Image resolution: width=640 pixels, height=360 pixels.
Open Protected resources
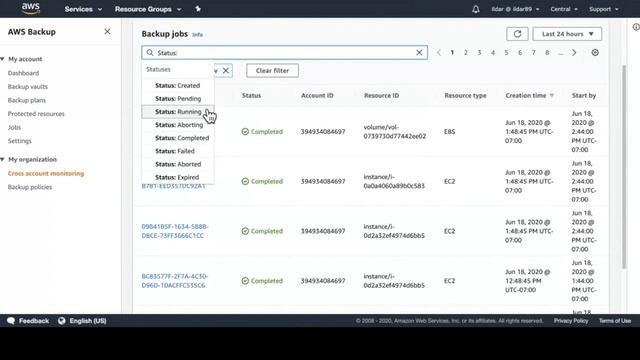(36, 114)
